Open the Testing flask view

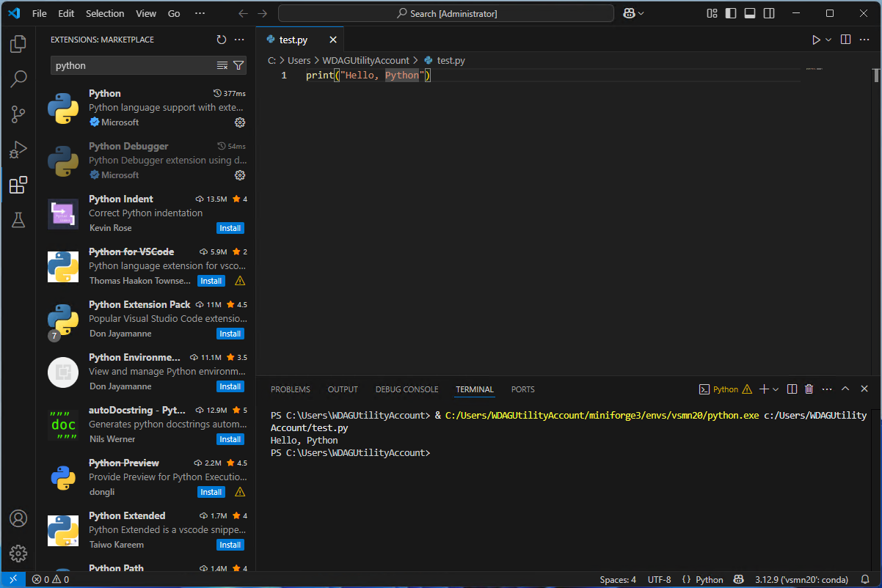18,220
